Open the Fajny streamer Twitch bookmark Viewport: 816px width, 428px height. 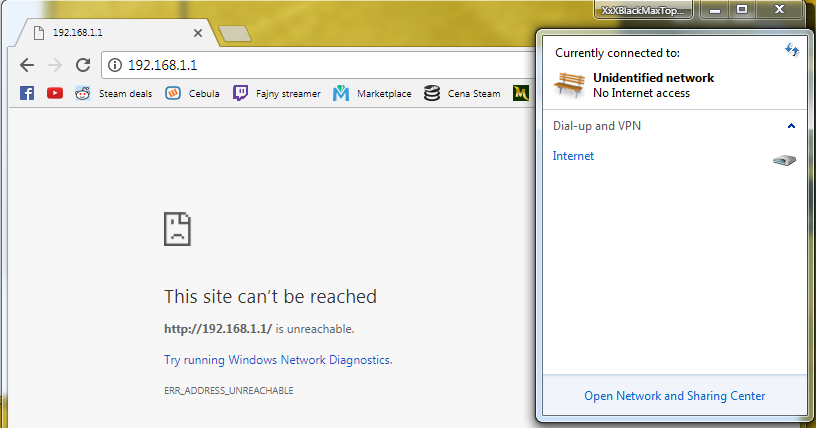click(x=277, y=93)
